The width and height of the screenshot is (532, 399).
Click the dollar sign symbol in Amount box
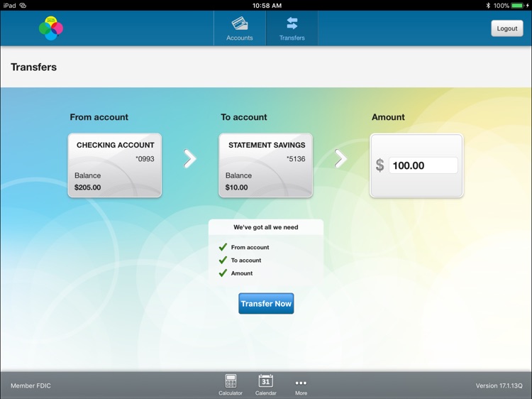pyautogui.click(x=379, y=165)
